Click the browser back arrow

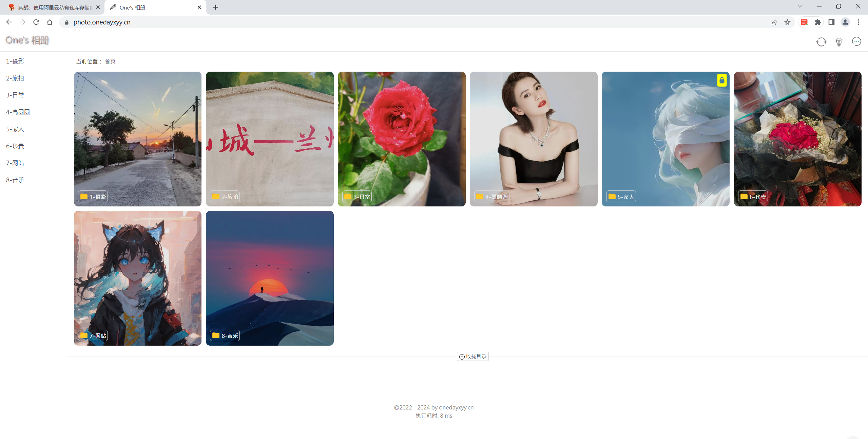(9, 22)
